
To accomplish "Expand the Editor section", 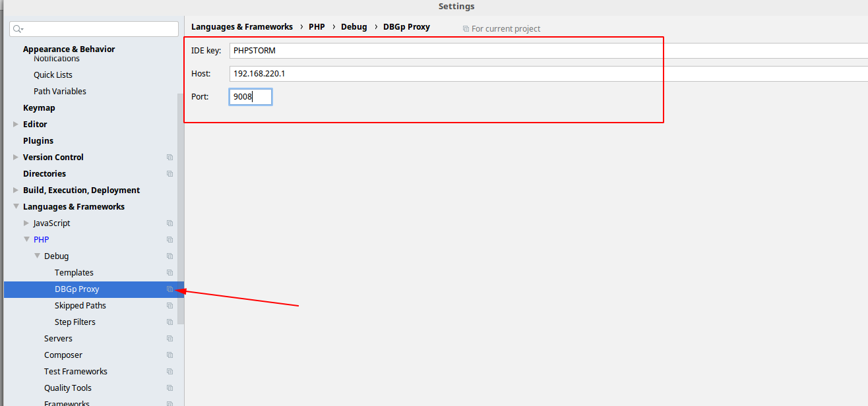I will pyautogui.click(x=15, y=124).
